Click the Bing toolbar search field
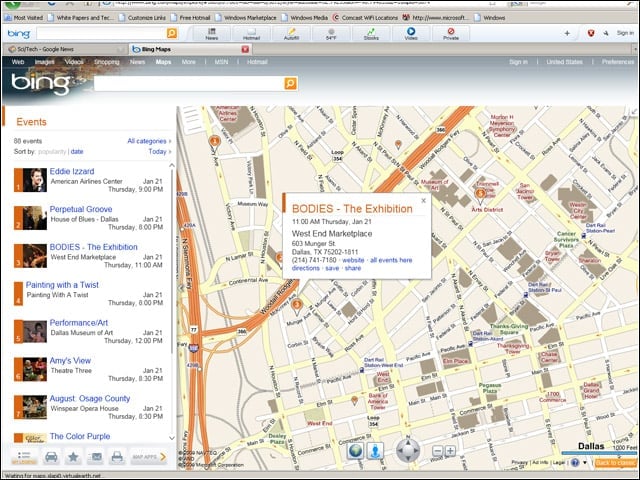The width and height of the screenshot is (640, 480). (x=101, y=33)
